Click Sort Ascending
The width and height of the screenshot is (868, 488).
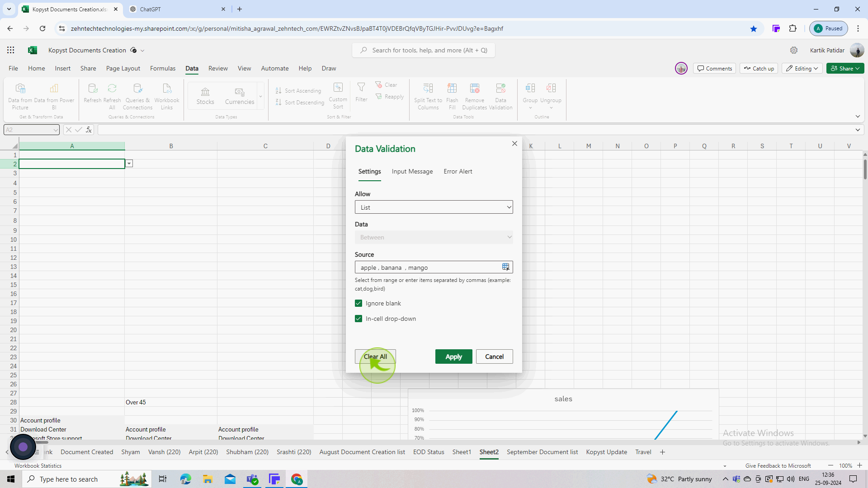[298, 91]
